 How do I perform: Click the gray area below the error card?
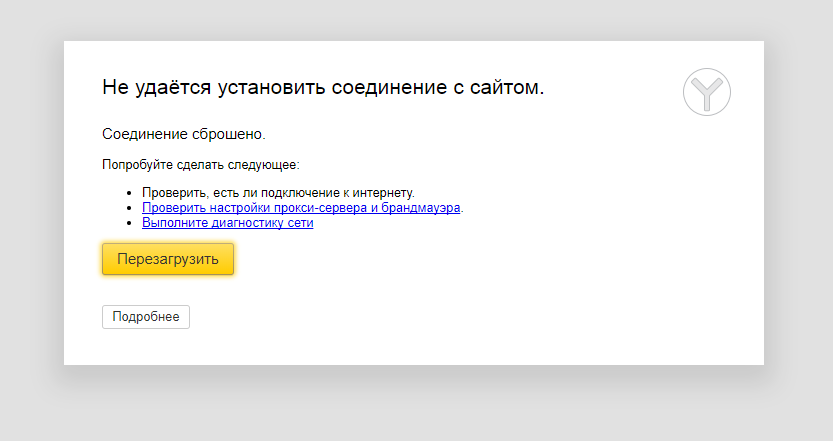tap(416, 405)
